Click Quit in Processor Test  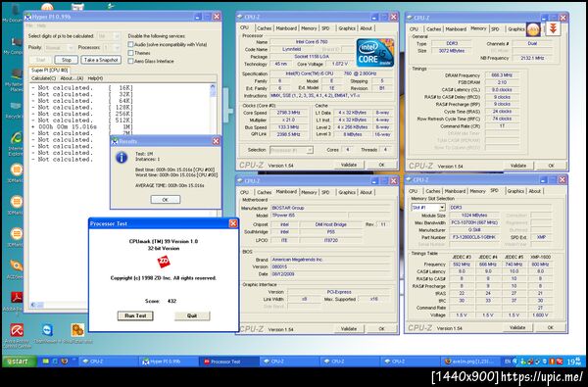pyautogui.click(x=192, y=315)
